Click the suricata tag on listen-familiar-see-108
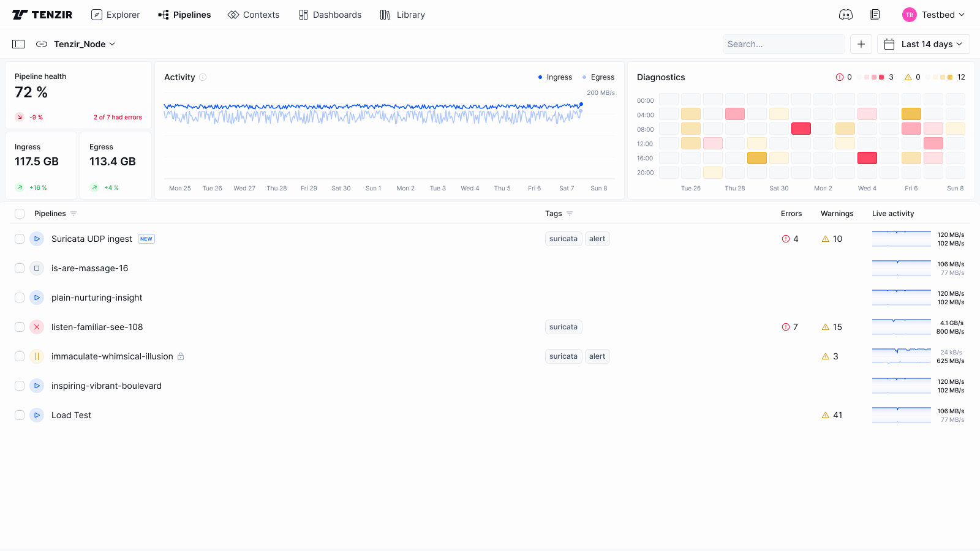The width and height of the screenshot is (980, 551). pos(563,327)
